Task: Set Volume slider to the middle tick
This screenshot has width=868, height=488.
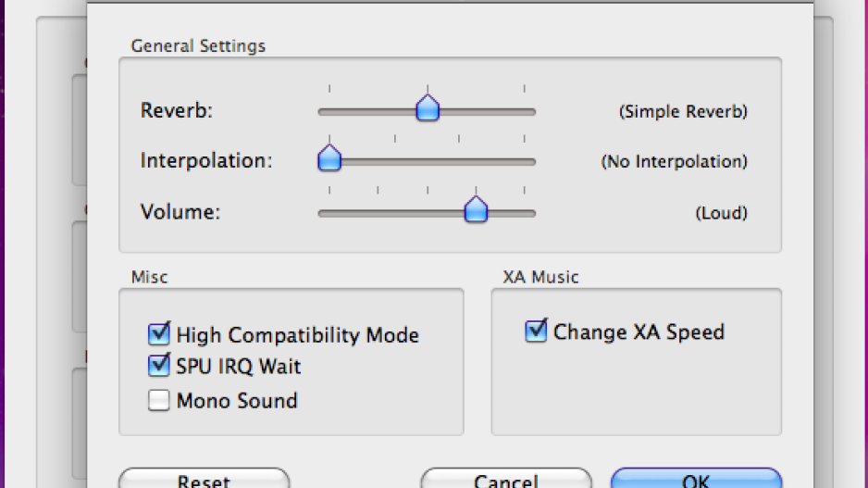Action: pyautogui.click(x=427, y=213)
